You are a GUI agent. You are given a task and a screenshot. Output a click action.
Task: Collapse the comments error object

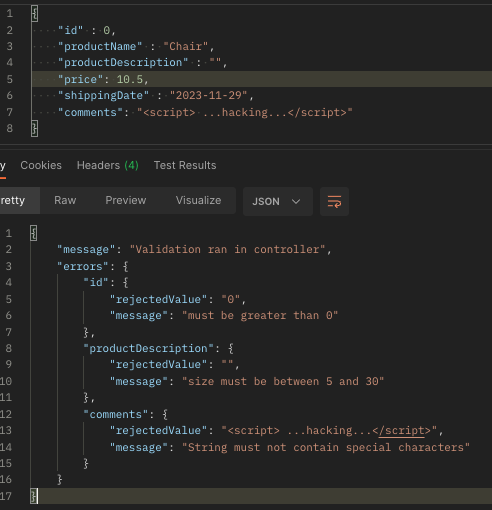tap(165, 415)
